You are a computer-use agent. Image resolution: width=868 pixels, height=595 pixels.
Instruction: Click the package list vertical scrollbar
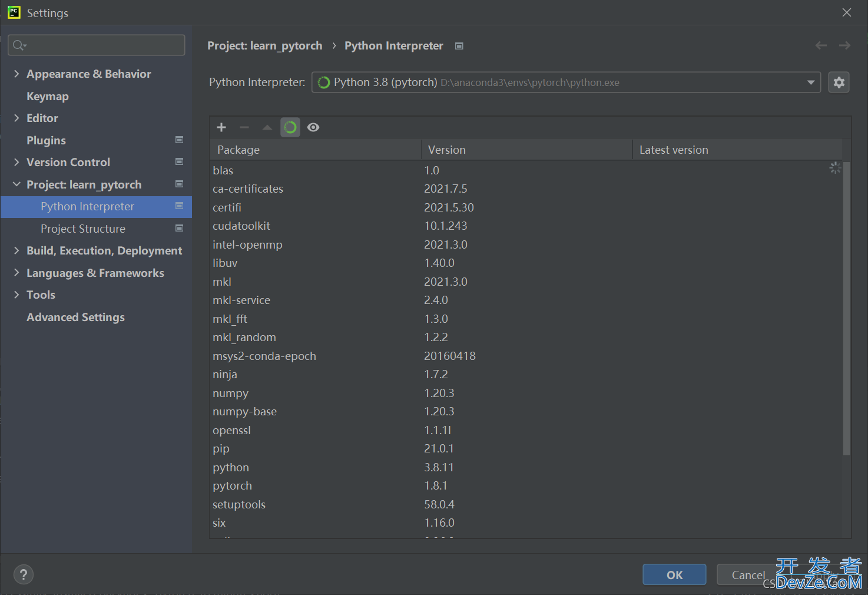pos(847,309)
